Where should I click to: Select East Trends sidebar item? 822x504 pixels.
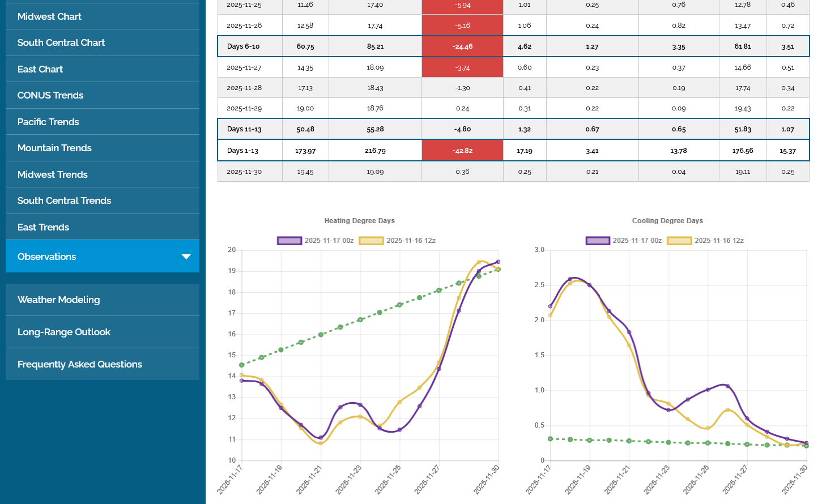click(43, 227)
